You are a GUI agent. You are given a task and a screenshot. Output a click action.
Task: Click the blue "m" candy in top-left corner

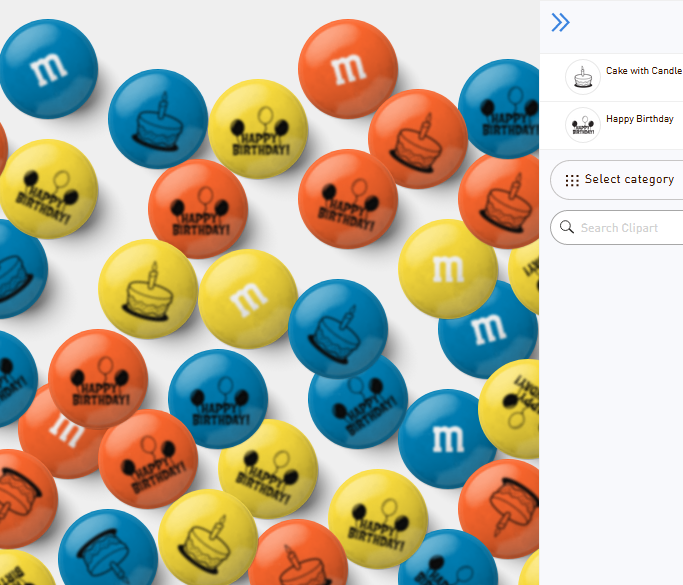[x=48, y=68]
